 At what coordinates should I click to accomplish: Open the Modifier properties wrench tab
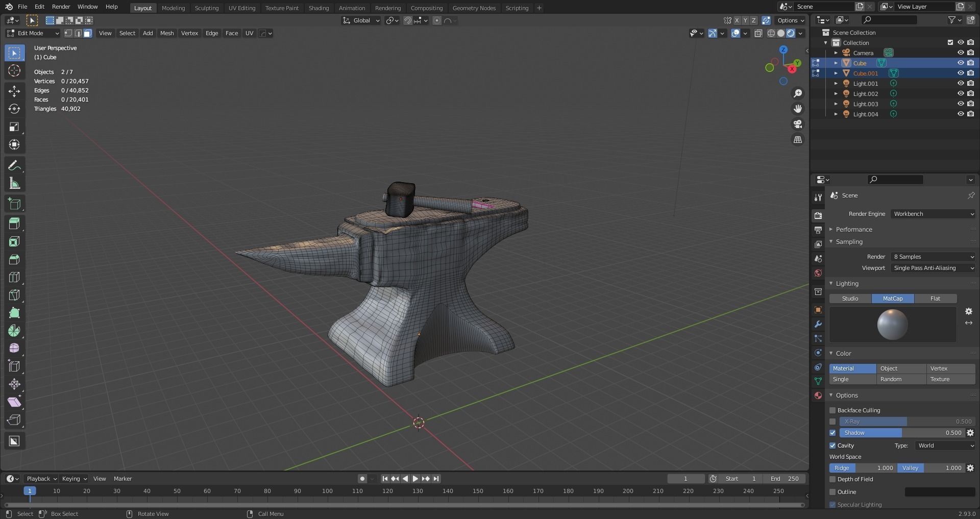pyautogui.click(x=818, y=324)
